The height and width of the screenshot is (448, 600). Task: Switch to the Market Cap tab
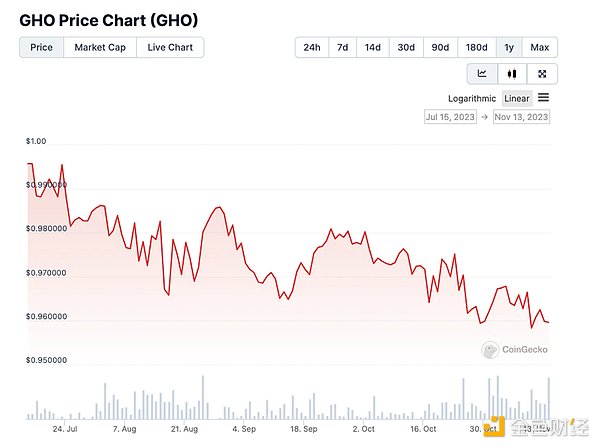(99, 47)
